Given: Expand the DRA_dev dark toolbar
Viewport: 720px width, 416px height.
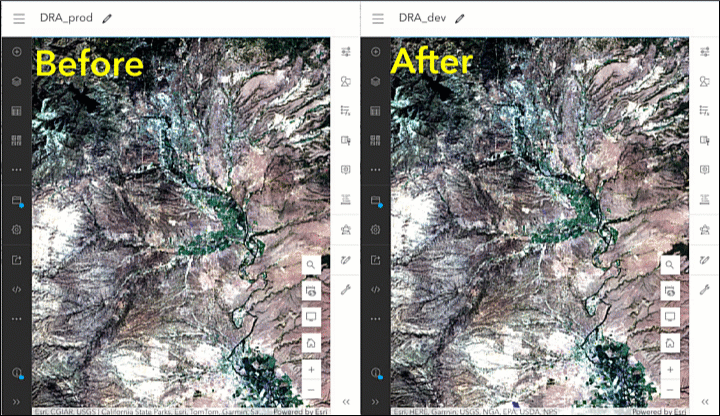Looking at the screenshot, I should [x=376, y=402].
